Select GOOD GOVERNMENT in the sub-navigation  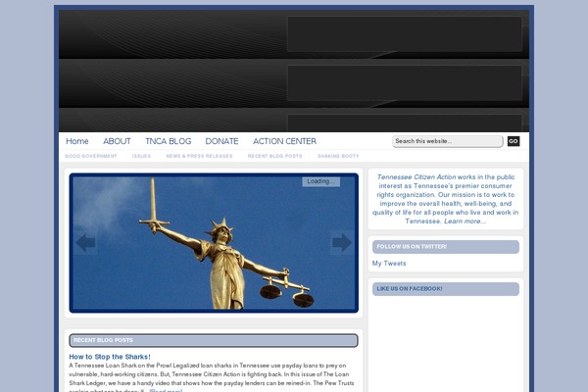[x=91, y=156]
